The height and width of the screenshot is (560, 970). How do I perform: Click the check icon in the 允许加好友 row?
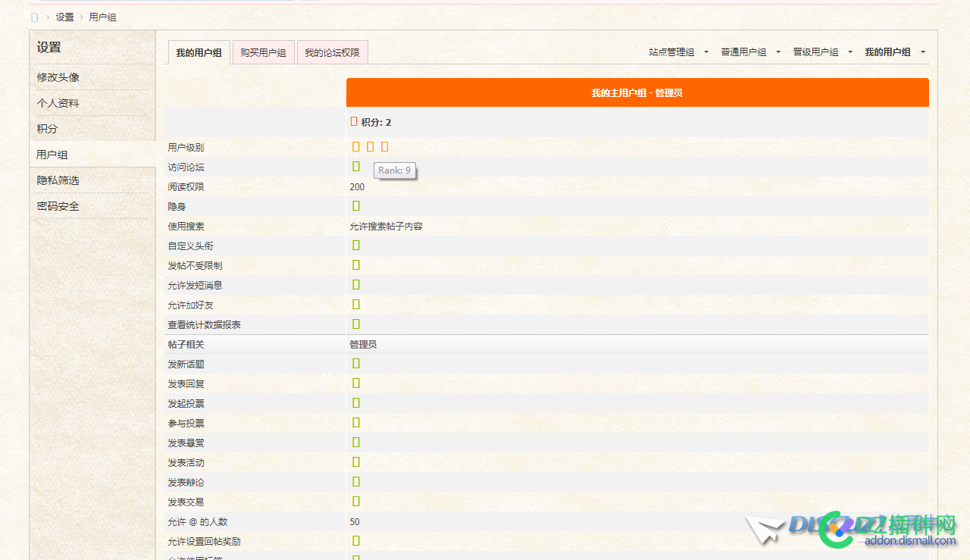(x=356, y=304)
